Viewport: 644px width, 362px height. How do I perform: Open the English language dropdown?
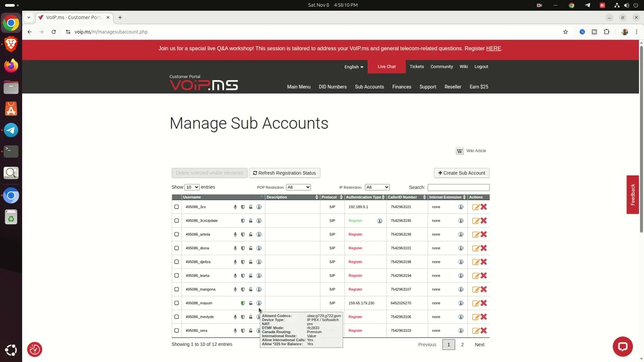click(x=354, y=67)
